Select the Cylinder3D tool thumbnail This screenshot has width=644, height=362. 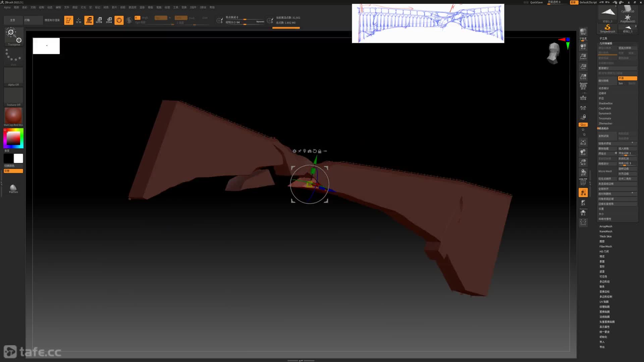tap(628, 9)
